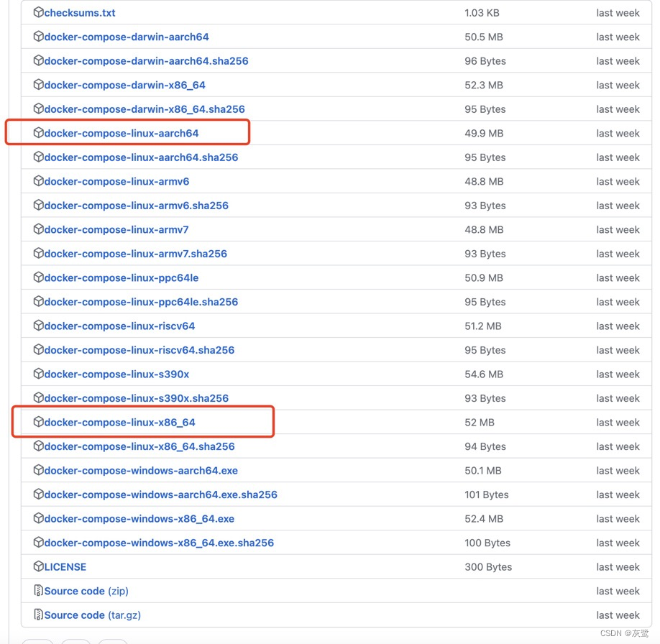
Task: Download docker-compose-linux-armv6
Action: (x=116, y=181)
